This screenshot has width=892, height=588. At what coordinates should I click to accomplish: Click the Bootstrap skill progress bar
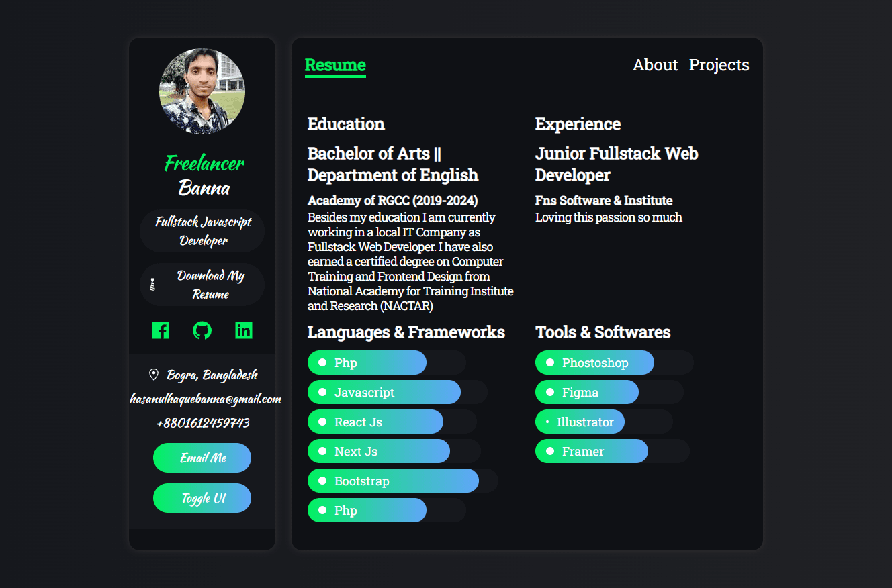[393, 481]
